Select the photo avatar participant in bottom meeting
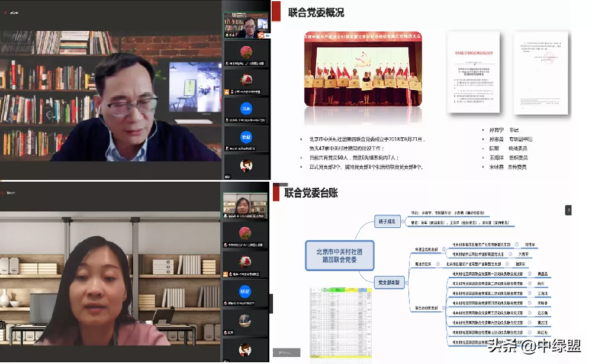This screenshot has width=592, height=364. coord(245,320)
